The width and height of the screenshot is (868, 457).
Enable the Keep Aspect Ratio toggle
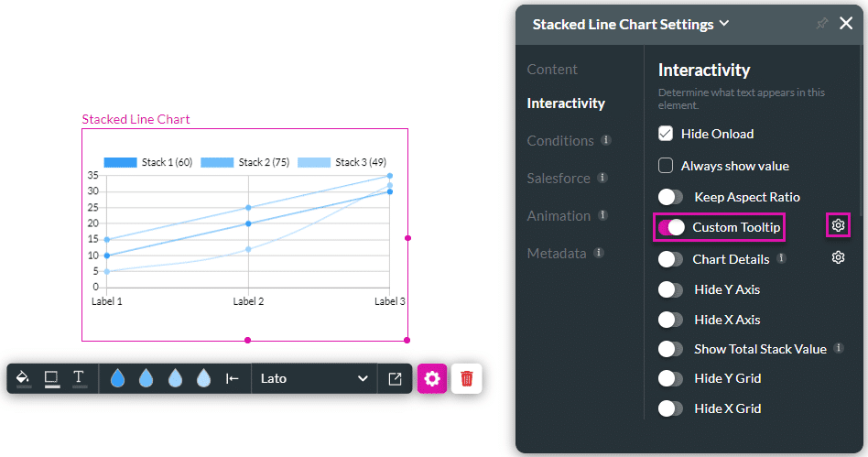point(671,197)
